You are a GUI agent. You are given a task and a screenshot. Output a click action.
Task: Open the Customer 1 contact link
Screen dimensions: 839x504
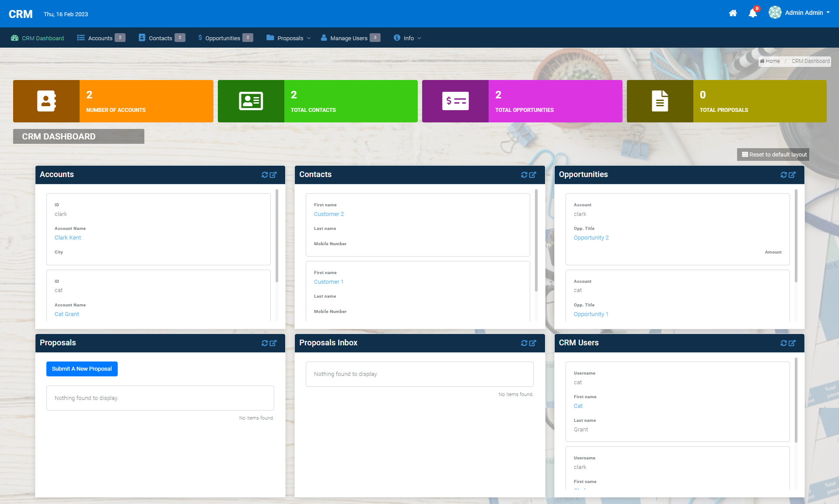(329, 282)
